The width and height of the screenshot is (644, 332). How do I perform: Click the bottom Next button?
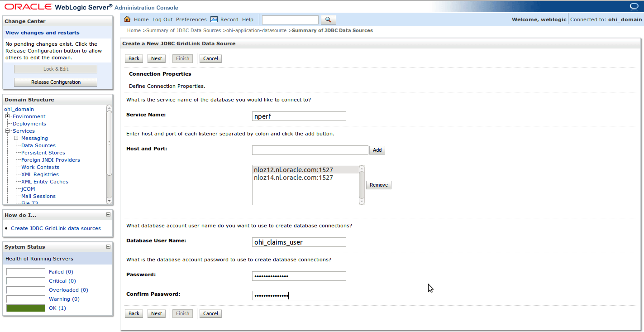pyautogui.click(x=157, y=313)
